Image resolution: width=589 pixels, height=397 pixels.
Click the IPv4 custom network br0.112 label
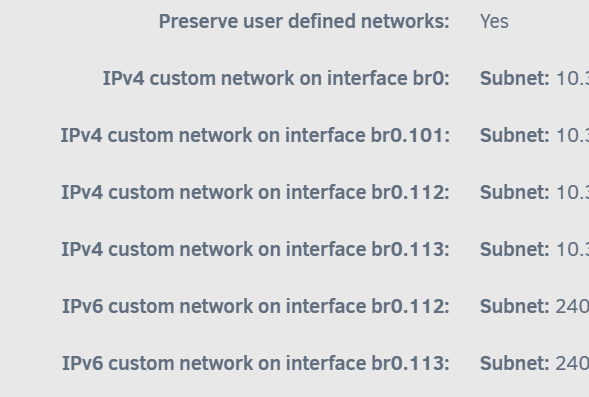pos(255,193)
